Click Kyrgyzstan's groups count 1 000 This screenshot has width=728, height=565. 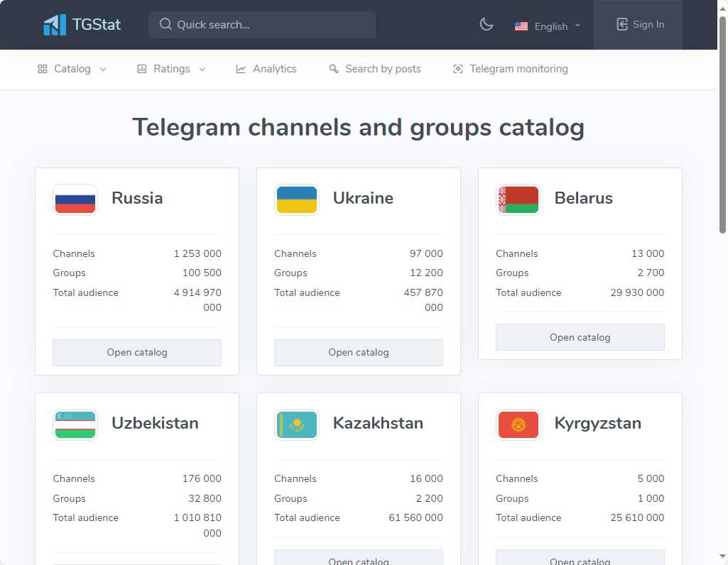pos(651,499)
